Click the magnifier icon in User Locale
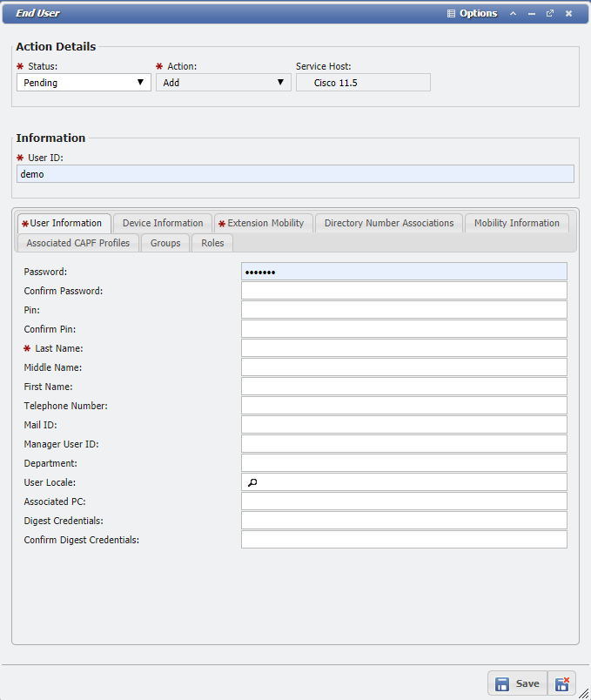Viewport: 591px width, 700px height. click(252, 482)
